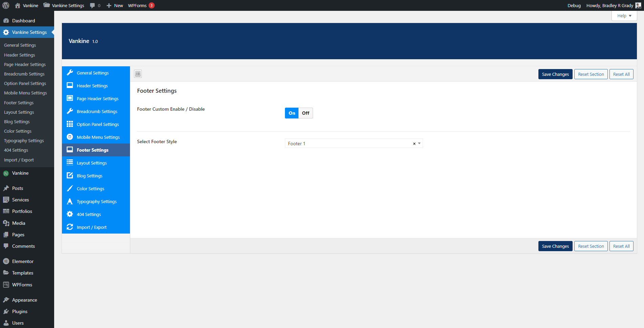Click the 404 Settings gear icon

(70, 214)
